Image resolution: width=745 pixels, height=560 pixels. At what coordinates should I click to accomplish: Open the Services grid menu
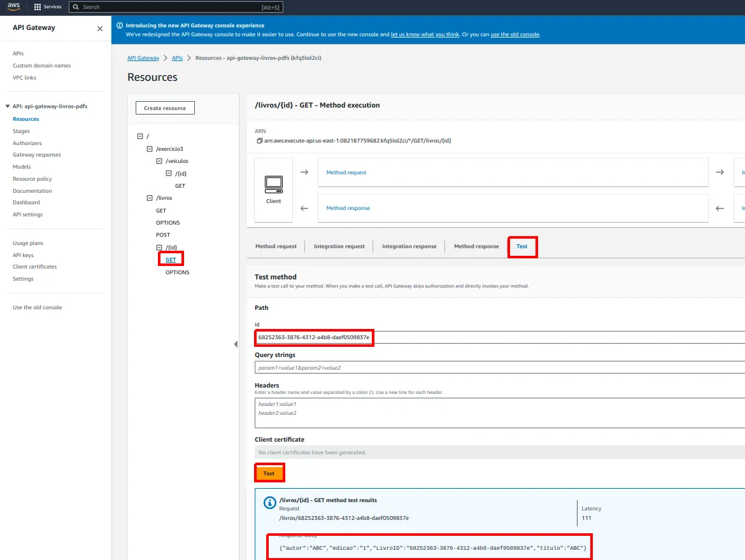48,6
